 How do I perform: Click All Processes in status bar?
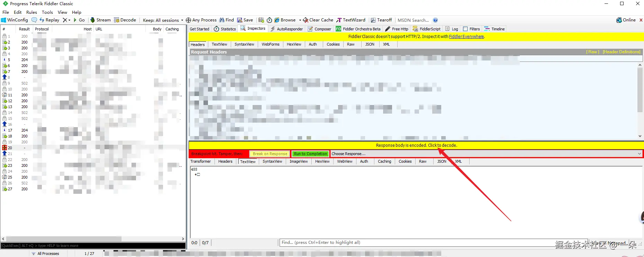tap(45, 254)
